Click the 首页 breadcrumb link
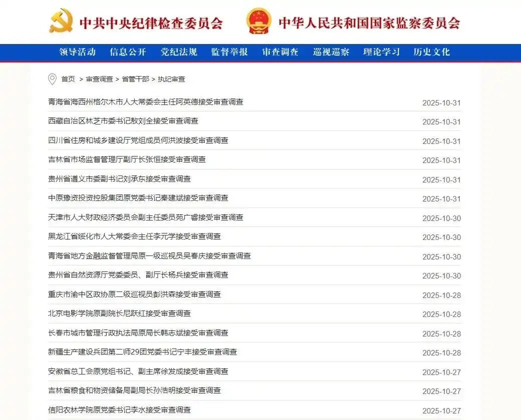This screenshot has width=521, height=420. pos(68,79)
